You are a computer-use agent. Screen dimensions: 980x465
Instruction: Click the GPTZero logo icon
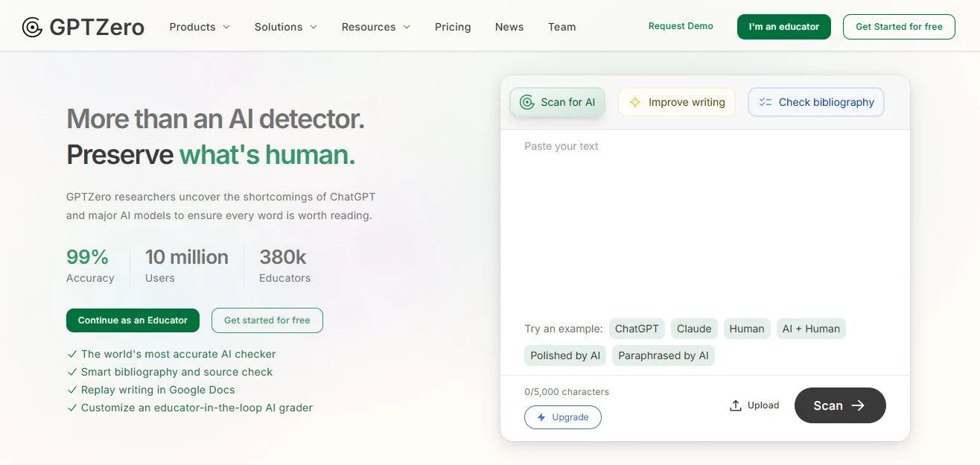32,28
